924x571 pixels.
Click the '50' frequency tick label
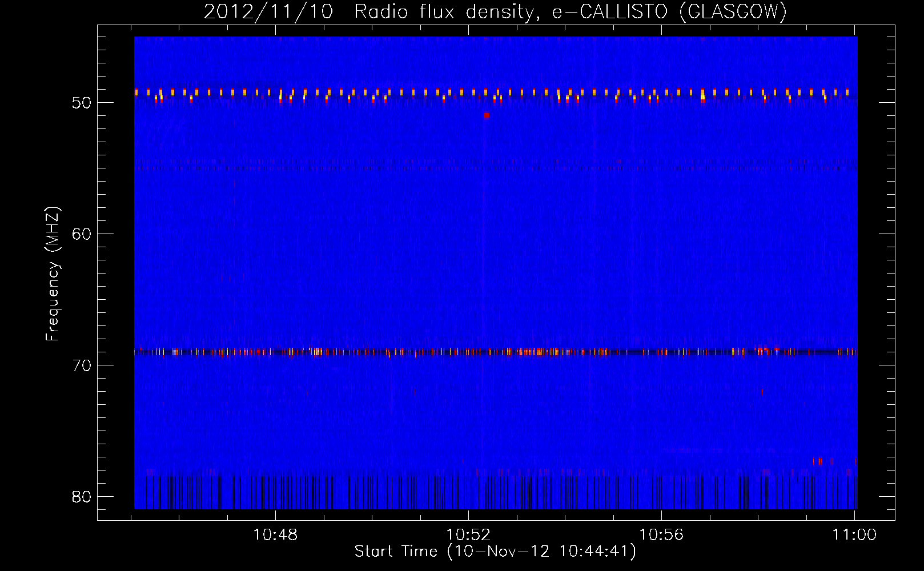coord(82,103)
